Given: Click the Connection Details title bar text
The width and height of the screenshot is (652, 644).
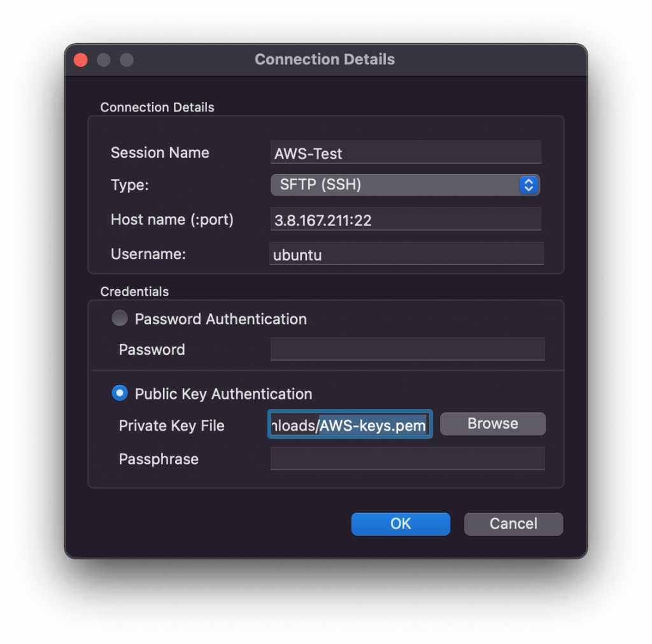Looking at the screenshot, I should pyautogui.click(x=325, y=59).
